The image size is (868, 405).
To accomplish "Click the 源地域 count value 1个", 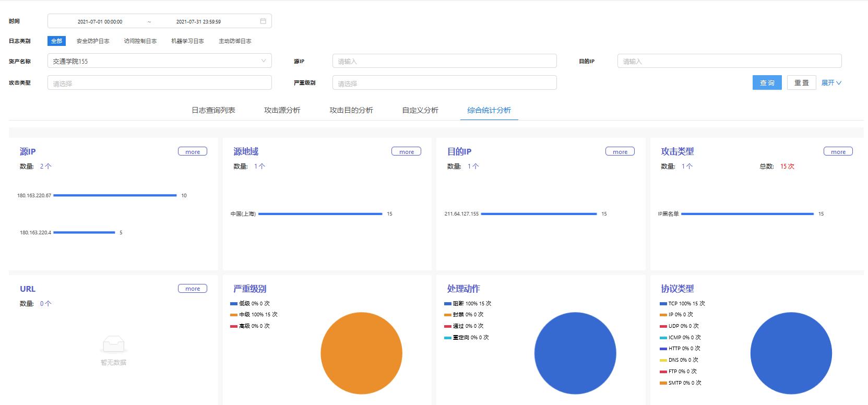I will (x=260, y=166).
